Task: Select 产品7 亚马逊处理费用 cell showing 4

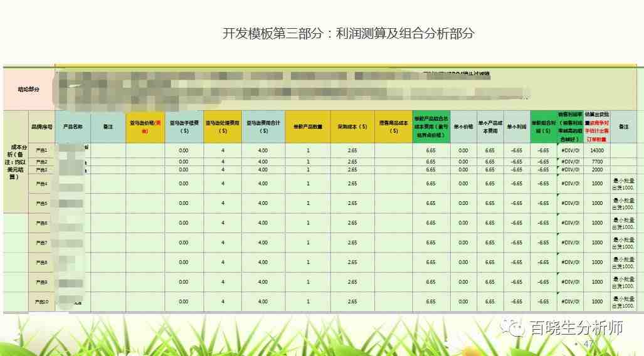Action: pyautogui.click(x=223, y=243)
